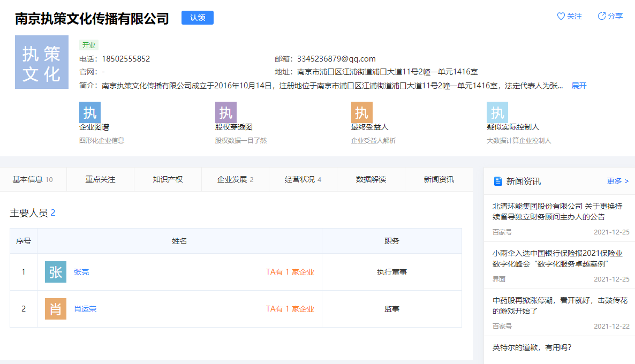The image size is (635, 364).
Task: Select the 数据解读 tab
Action: click(x=371, y=179)
